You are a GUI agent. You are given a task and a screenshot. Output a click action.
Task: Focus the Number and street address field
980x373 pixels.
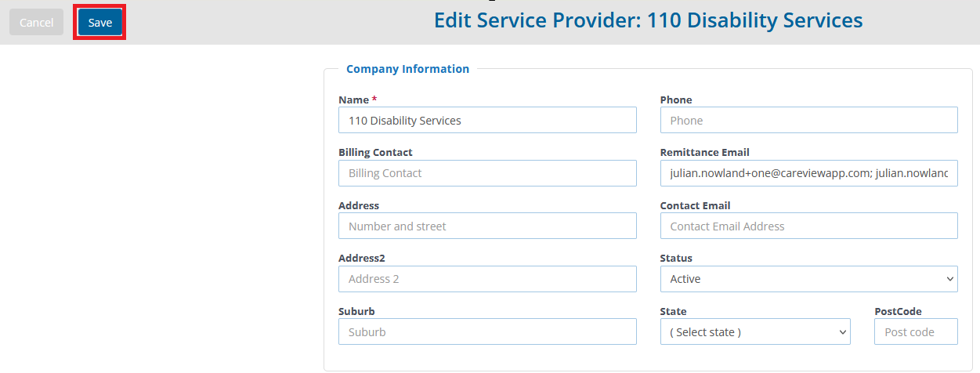[487, 226]
